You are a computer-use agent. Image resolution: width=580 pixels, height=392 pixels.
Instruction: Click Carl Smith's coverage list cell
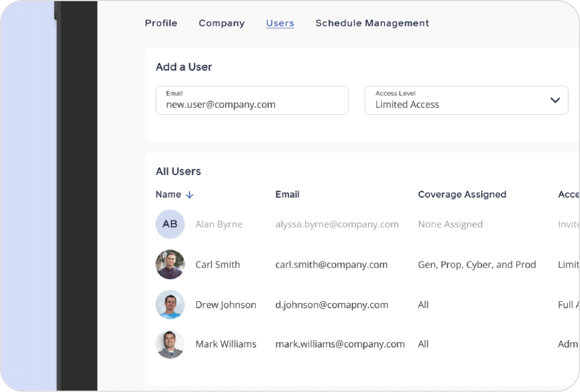tap(477, 265)
